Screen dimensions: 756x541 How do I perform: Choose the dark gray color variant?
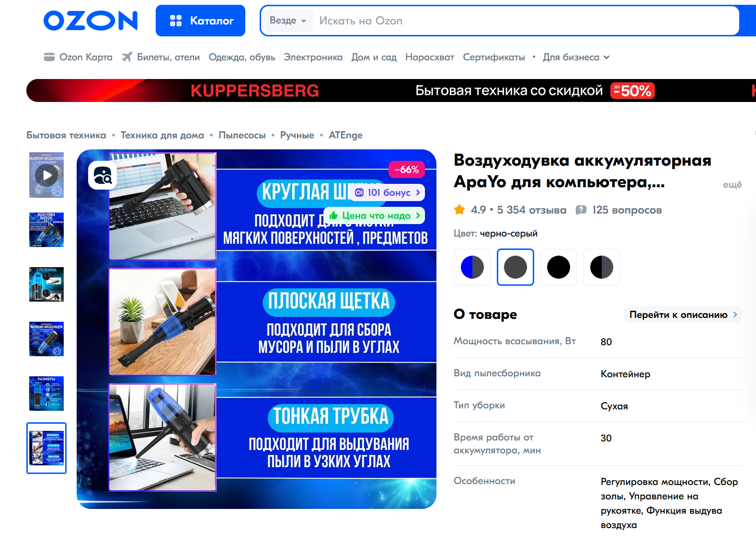[x=515, y=267]
